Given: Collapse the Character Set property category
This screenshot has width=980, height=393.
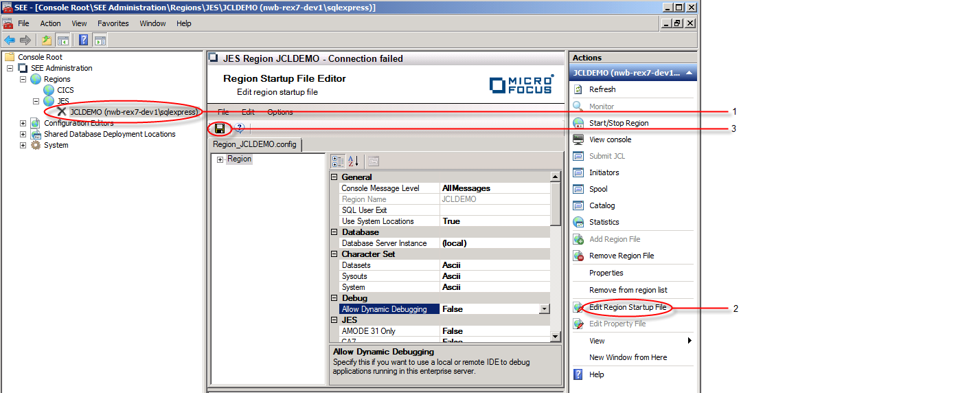Looking at the screenshot, I should tap(334, 254).
